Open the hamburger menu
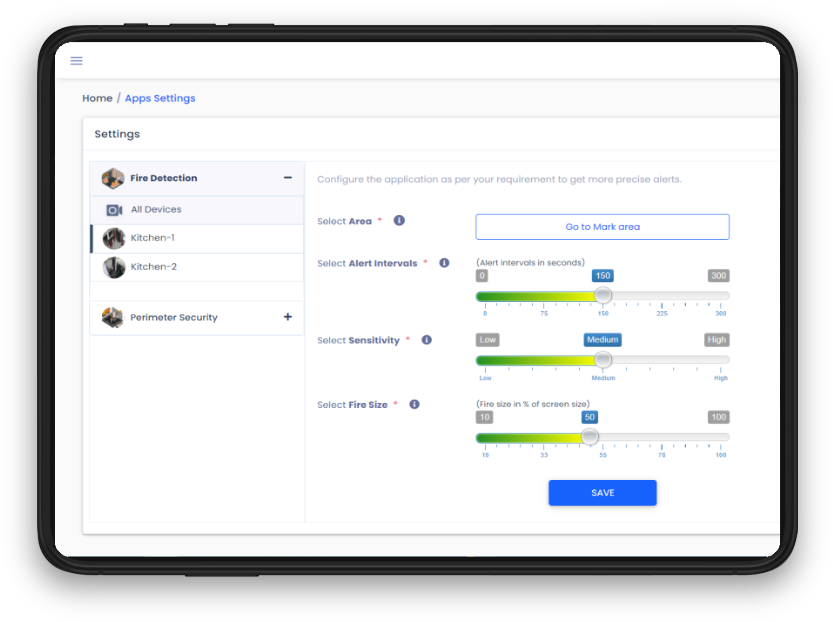Viewport: 833px width, 622px height. click(x=76, y=61)
